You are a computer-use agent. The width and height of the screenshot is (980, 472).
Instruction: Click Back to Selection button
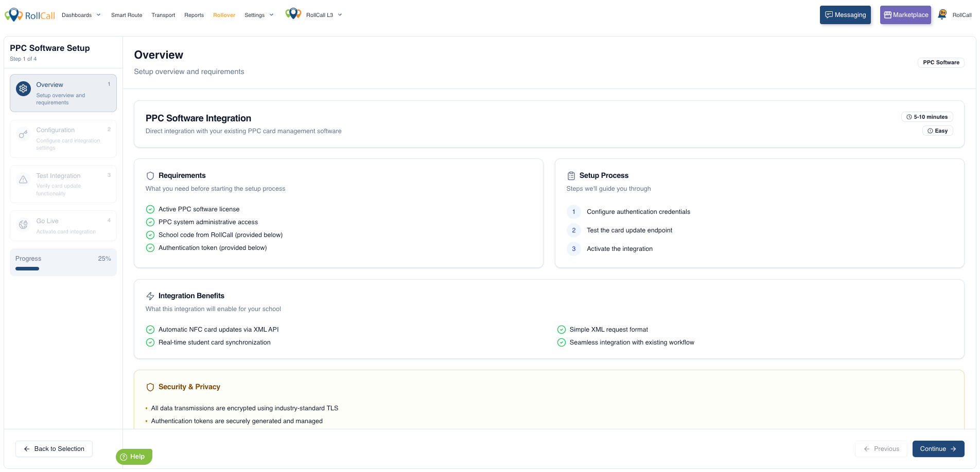click(54, 449)
